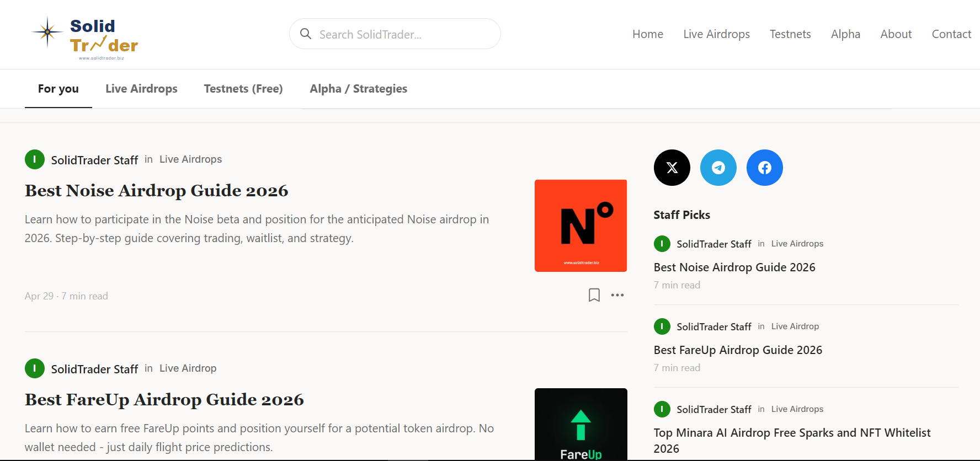980x461 pixels.
Task: Open the Best Noise Airdrop Guide 2026 headline
Action: click(x=157, y=190)
